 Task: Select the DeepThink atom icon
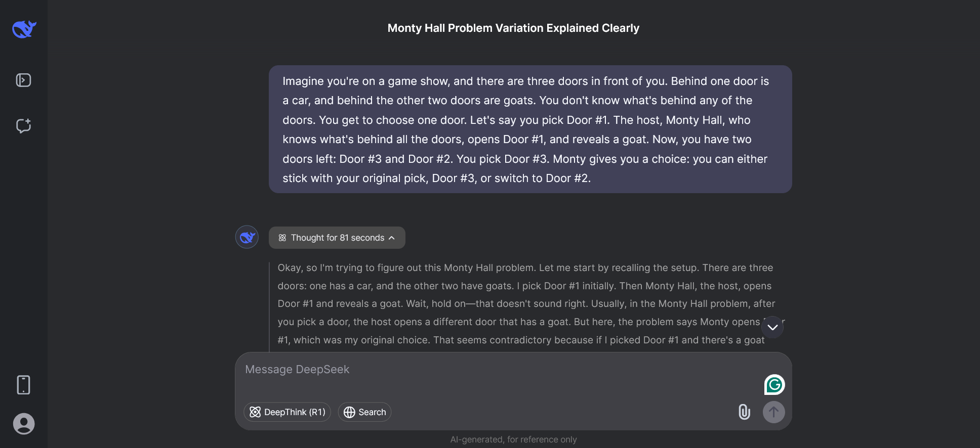(256, 412)
